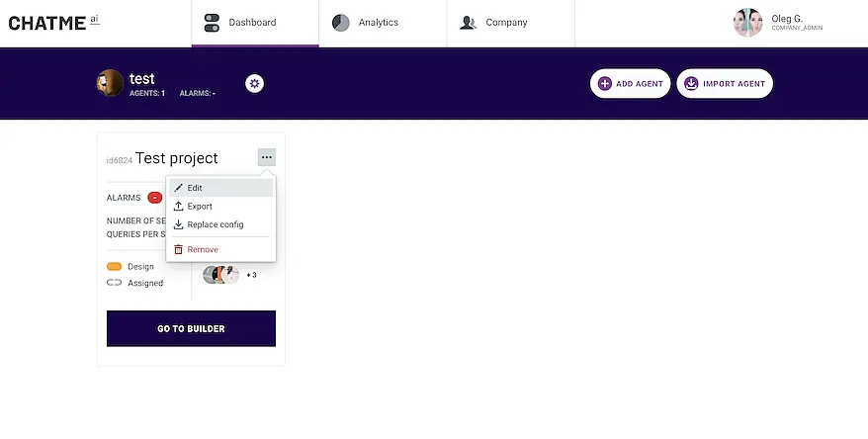Click the Assigned link icon

click(114, 283)
